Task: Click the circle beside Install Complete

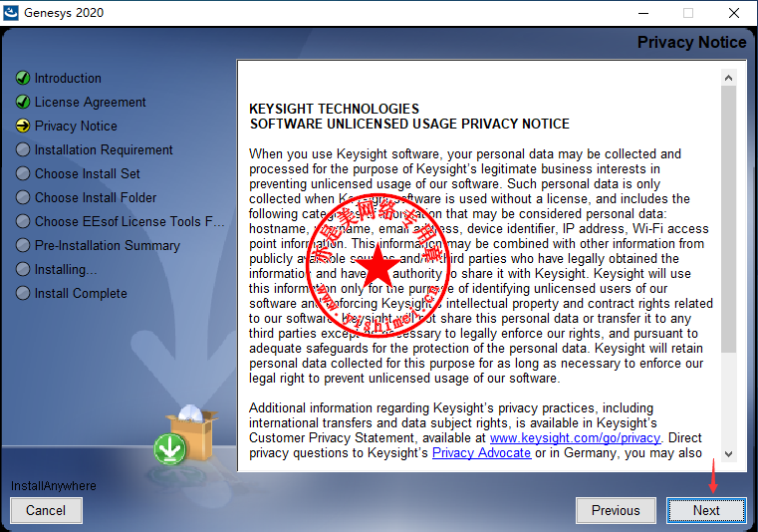Action: pyautogui.click(x=23, y=293)
